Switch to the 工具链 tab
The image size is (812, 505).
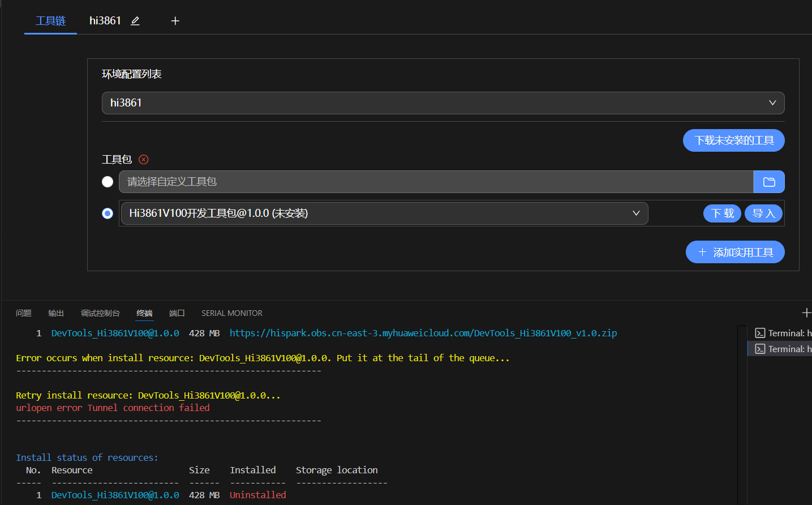tap(50, 21)
